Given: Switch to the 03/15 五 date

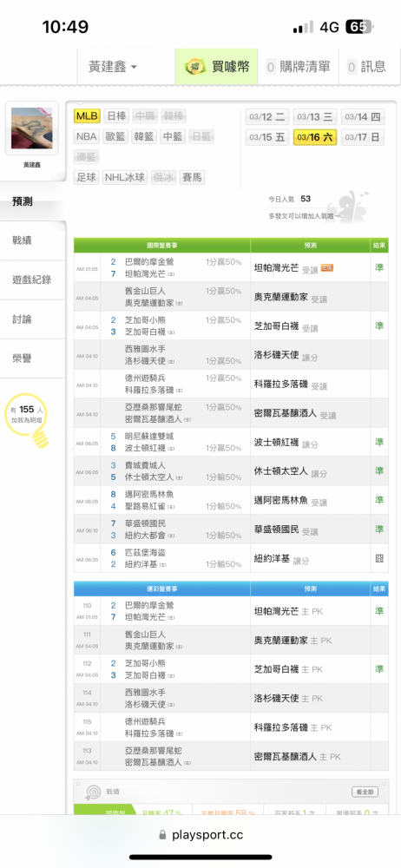Looking at the screenshot, I should pyautogui.click(x=267, y=137).
